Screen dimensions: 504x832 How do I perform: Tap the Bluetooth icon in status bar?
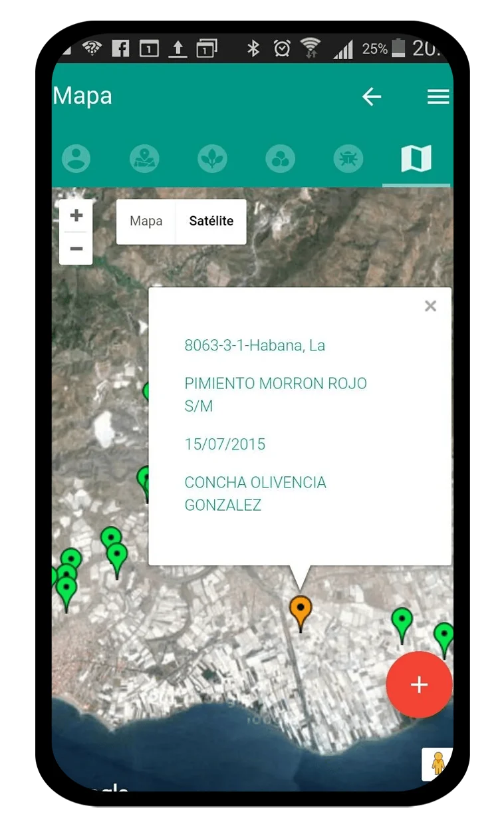point(253,49)
